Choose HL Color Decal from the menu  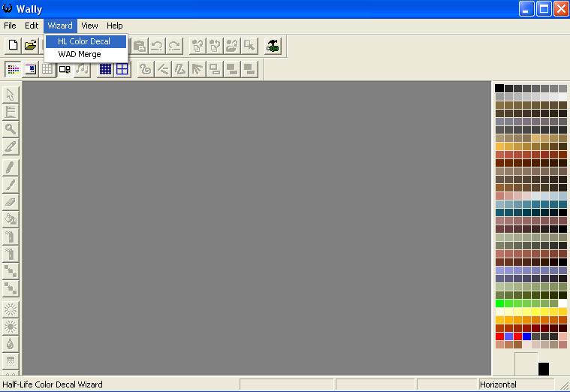tap(86, 41)
